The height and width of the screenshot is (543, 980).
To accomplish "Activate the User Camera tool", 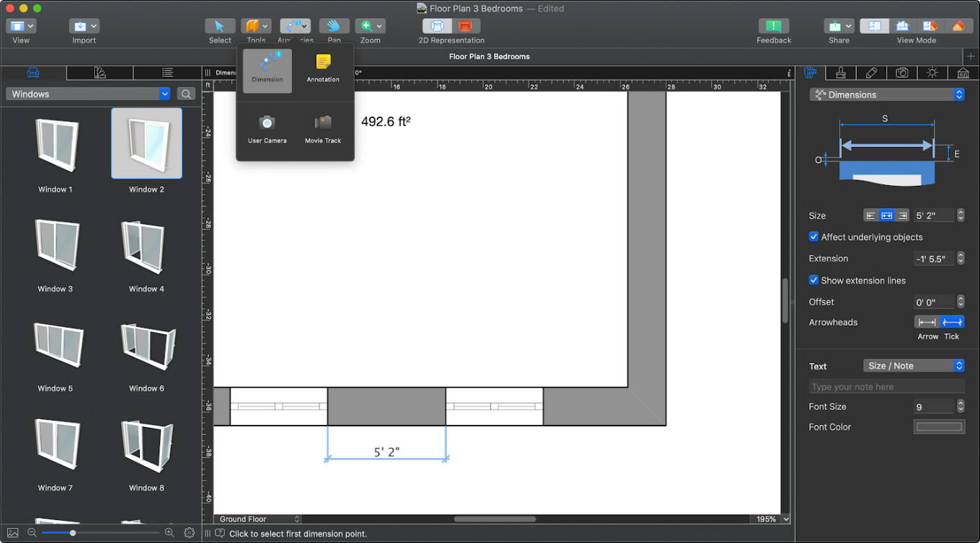I will click(x=267, y=128).
